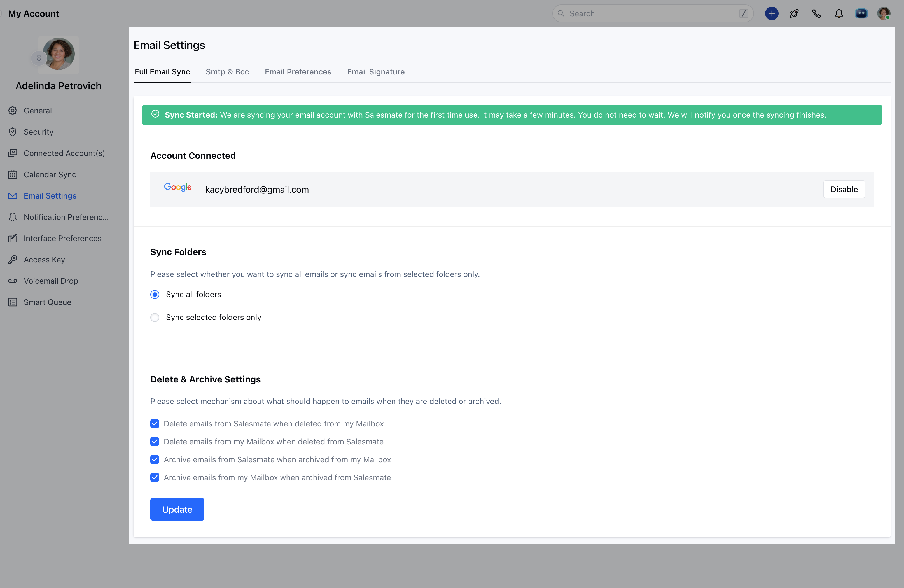Open the Email Preferences tab
The height and width of the screenshot is (588, 904).
[298, 72]
